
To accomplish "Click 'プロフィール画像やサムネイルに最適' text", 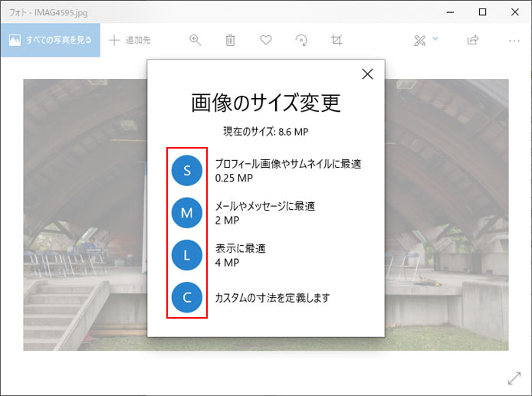I will [288, 164].
